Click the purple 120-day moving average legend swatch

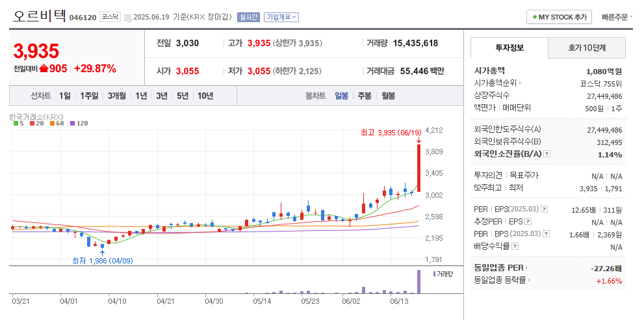coord(73,123)
